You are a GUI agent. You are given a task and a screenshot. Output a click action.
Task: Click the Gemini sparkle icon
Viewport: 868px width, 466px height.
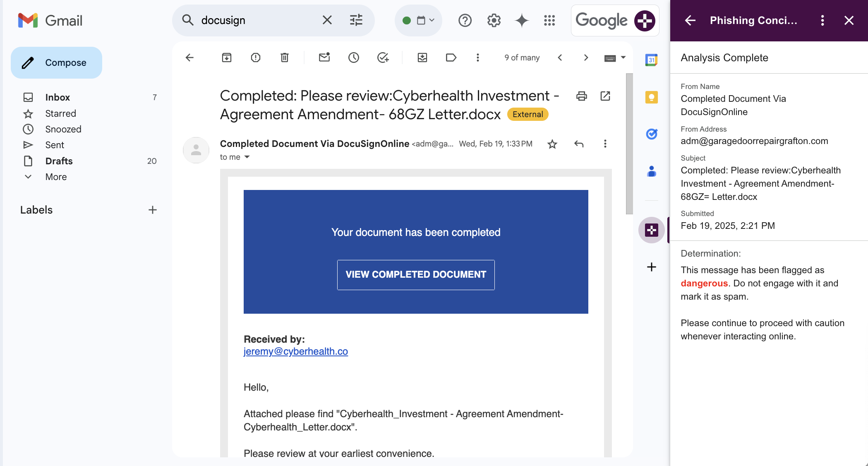[522, 20]
